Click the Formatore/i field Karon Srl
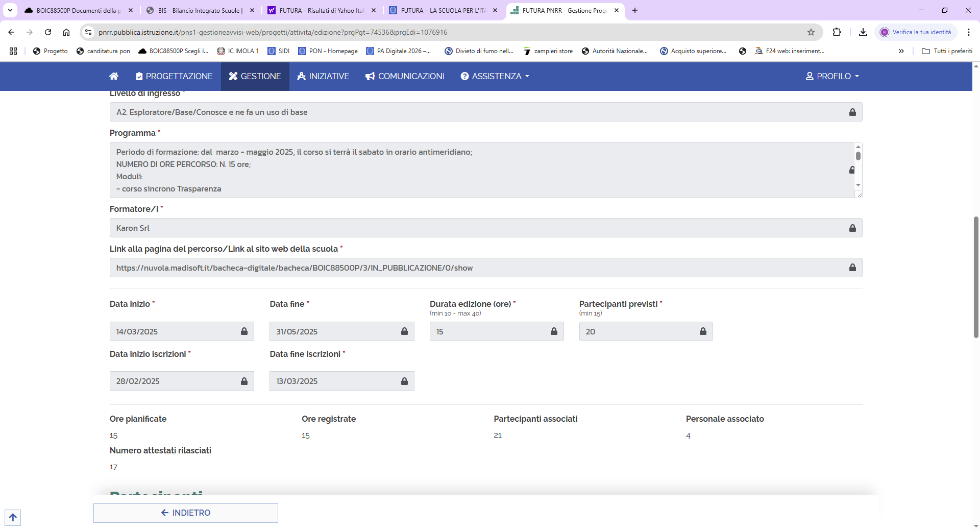This screenshot has width=980, height=531. pyautogui.click(x=486, y=228)
